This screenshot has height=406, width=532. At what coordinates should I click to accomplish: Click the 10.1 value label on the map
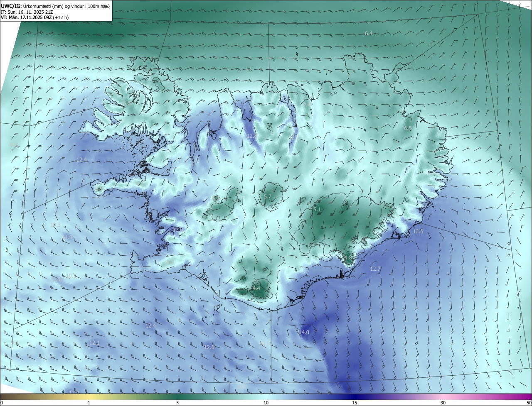71,276
